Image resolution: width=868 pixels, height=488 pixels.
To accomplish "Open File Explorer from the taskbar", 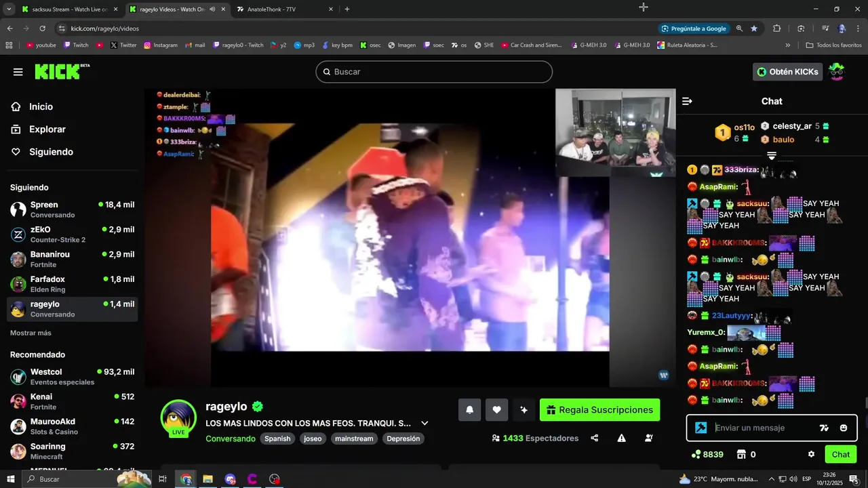I will (208, 479).
